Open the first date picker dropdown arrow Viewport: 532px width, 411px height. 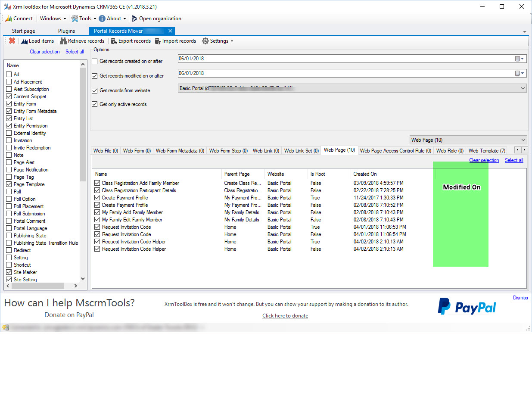click(x=522, y=59)
